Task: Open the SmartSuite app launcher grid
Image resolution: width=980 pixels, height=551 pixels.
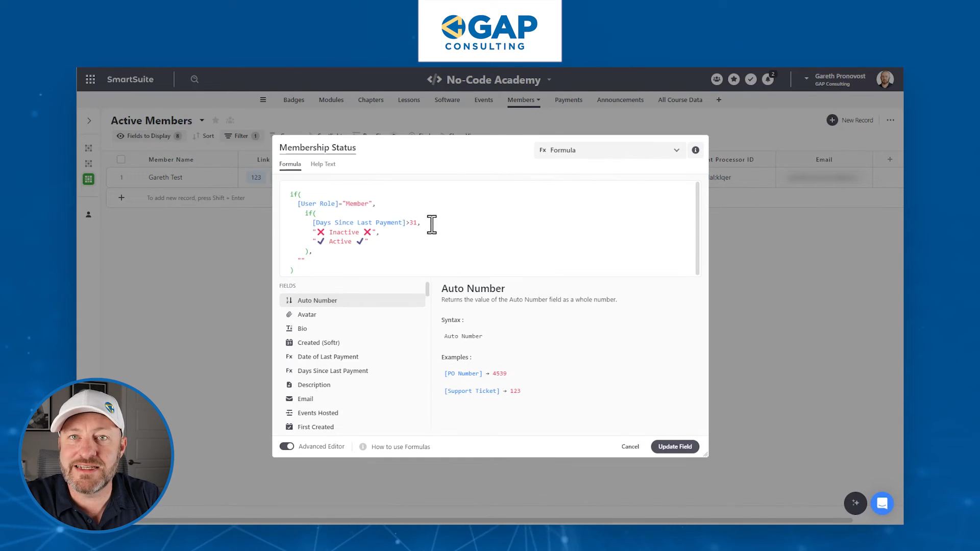Action: pyautogui.click(x=90, y=79)
